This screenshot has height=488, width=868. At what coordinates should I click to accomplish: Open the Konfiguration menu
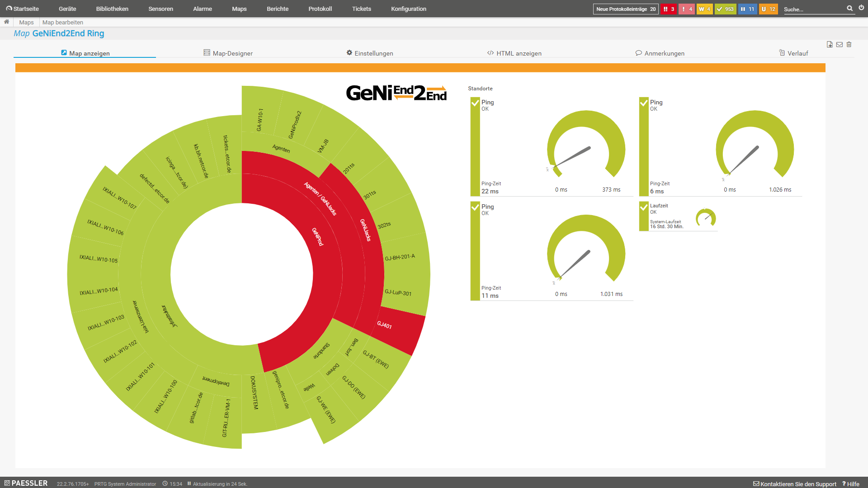click(x=408, y=9)
